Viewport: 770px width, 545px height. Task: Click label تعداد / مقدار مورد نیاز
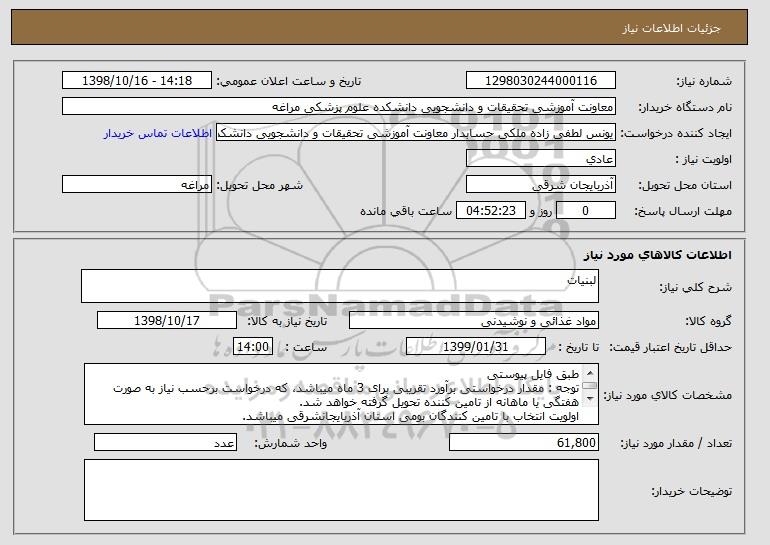676,443
